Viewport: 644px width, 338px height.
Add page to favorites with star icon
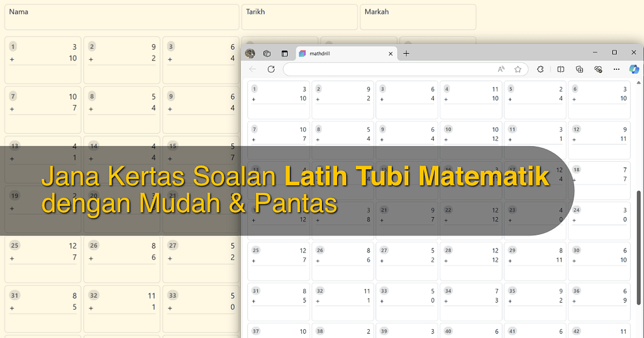coord(518,69)
